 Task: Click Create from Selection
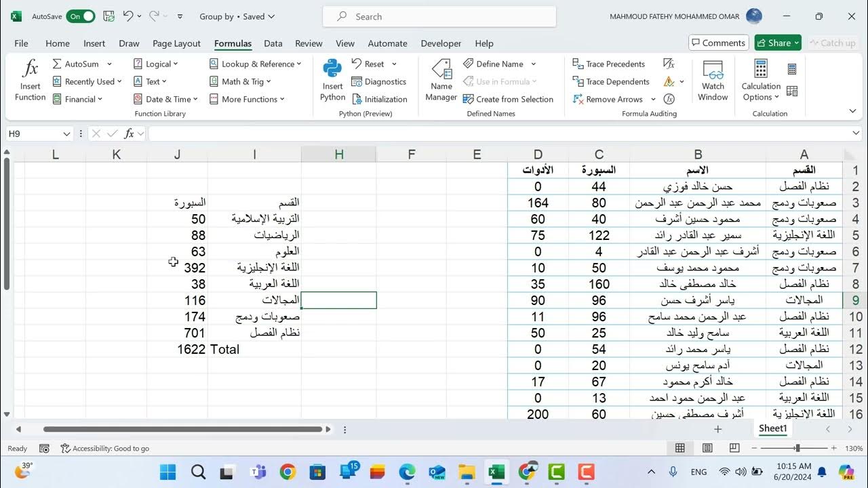(508, 99)
